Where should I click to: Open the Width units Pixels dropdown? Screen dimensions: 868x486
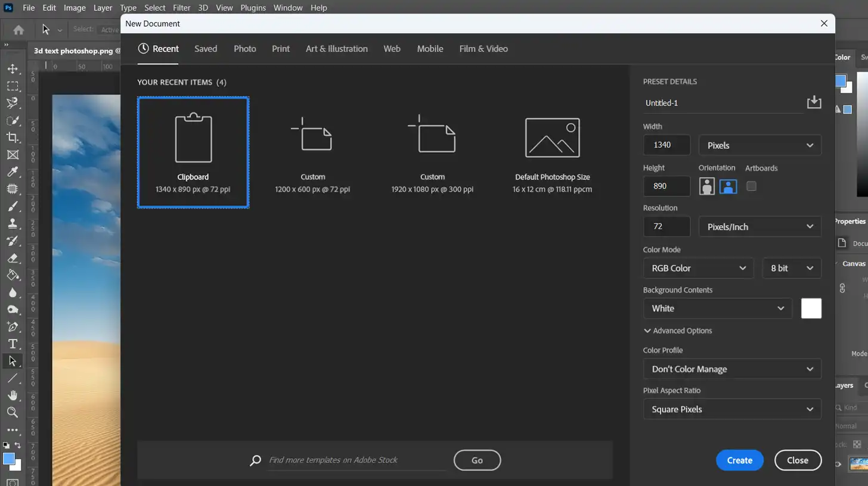[759, 145]
